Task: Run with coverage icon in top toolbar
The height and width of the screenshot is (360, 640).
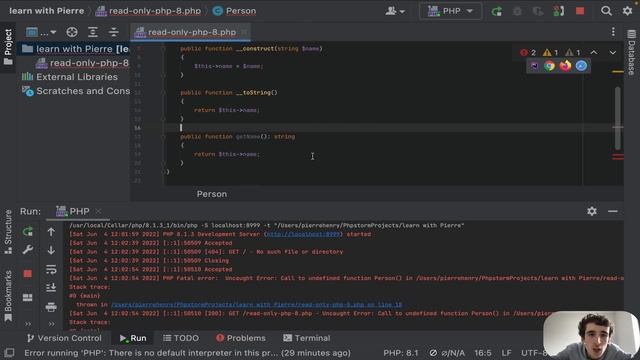Action: click(x=538, y=11)
